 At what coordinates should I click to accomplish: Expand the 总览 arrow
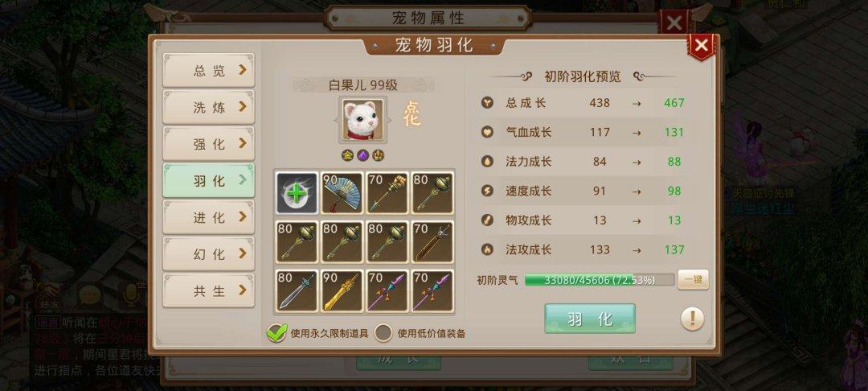pos(242,70)
